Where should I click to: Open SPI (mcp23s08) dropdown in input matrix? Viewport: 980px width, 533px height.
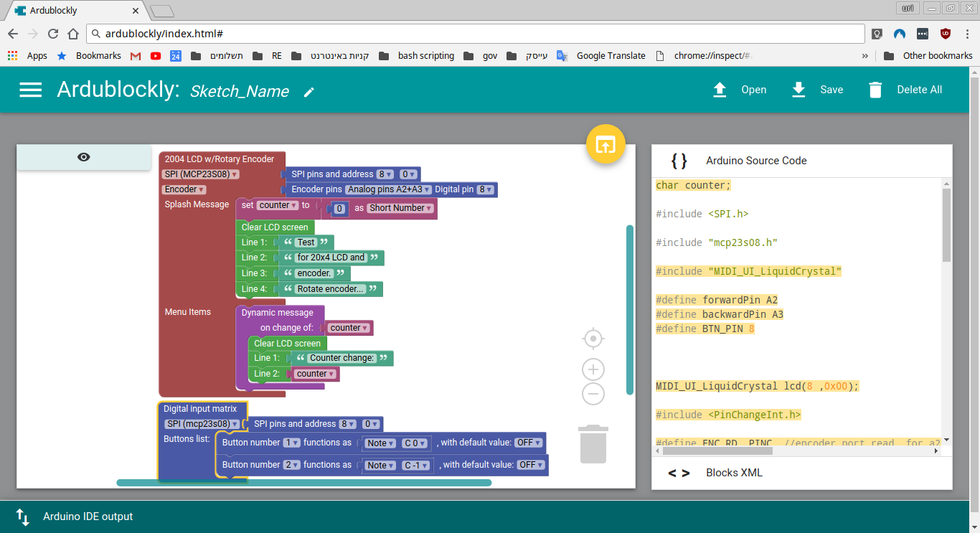[x=201, y=424]
